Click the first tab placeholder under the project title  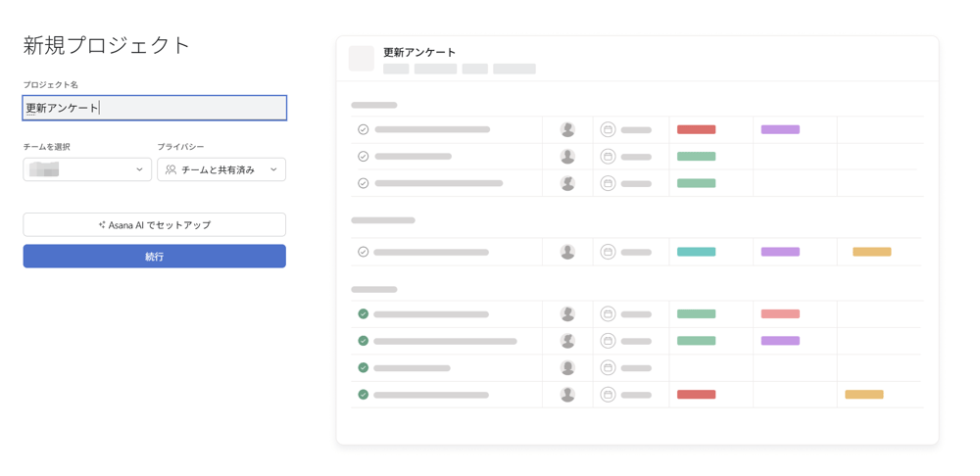point(396,70)
